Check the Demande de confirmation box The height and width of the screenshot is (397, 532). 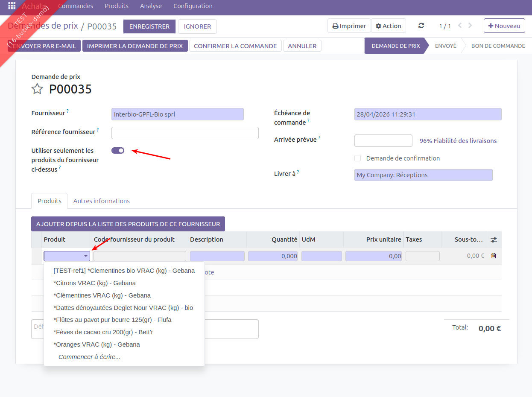[358, 158]
